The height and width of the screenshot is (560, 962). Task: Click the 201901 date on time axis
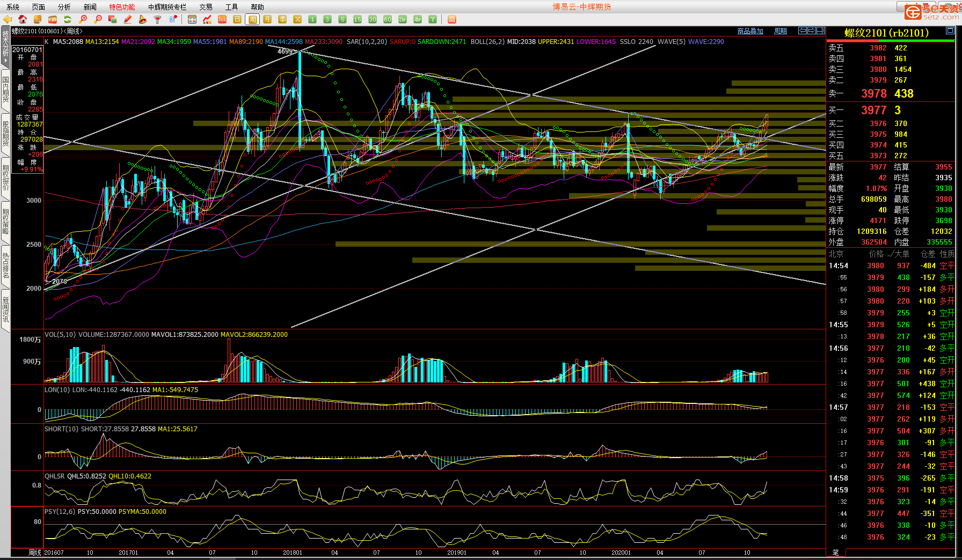pos(457,552)
